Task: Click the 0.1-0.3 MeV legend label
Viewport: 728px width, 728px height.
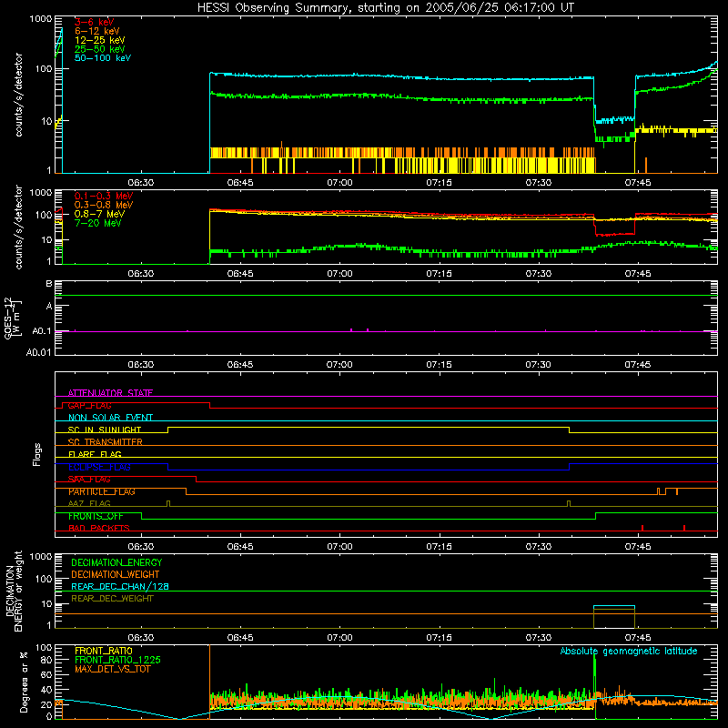Action: click(x=104, y=196)
